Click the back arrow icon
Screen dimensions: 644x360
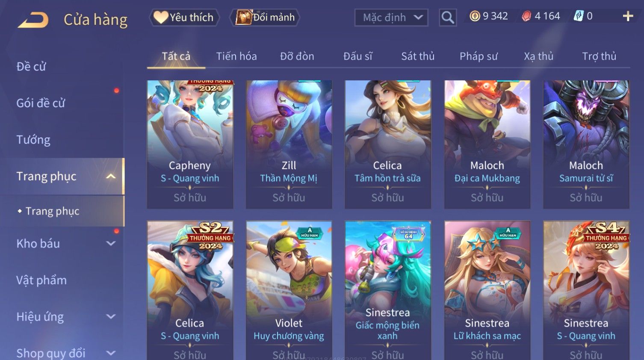[33, 20]
